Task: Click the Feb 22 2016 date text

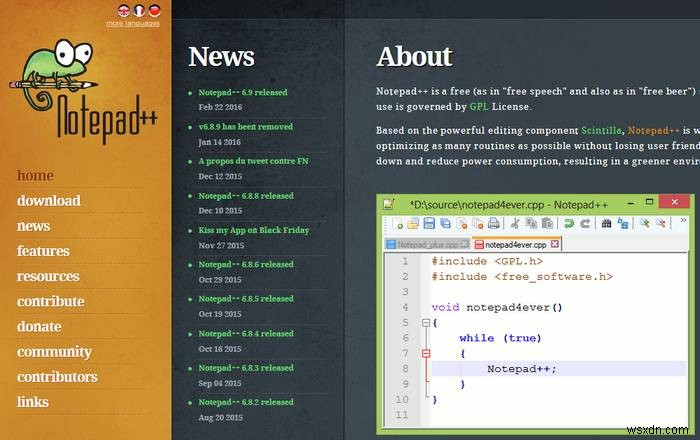Action: coord(220,107)
